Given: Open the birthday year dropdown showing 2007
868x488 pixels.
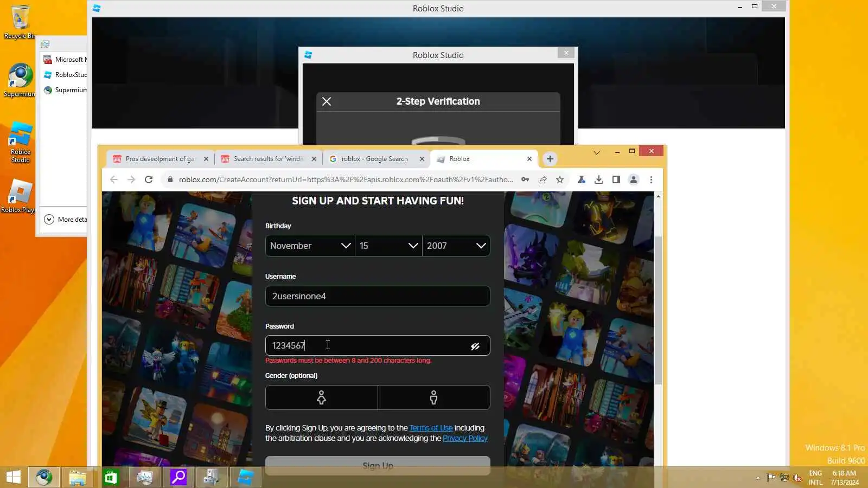Looking at the screenshot, I should [456, 246].
